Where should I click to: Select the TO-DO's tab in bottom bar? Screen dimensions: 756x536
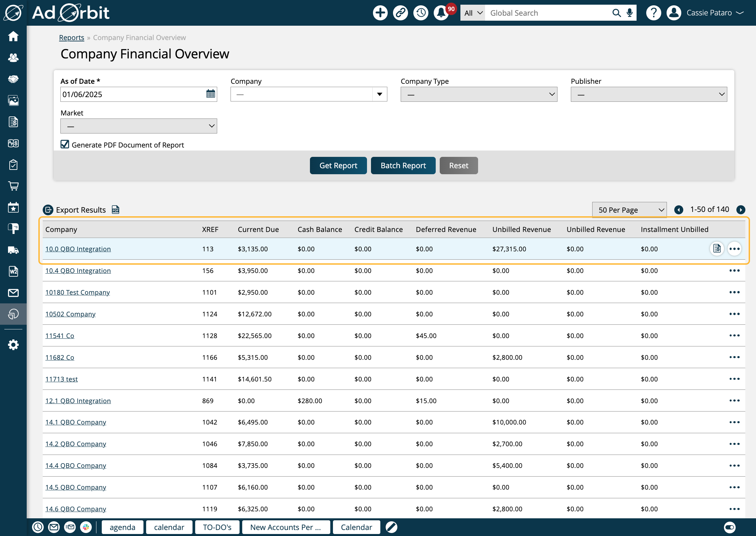[217, 527]
